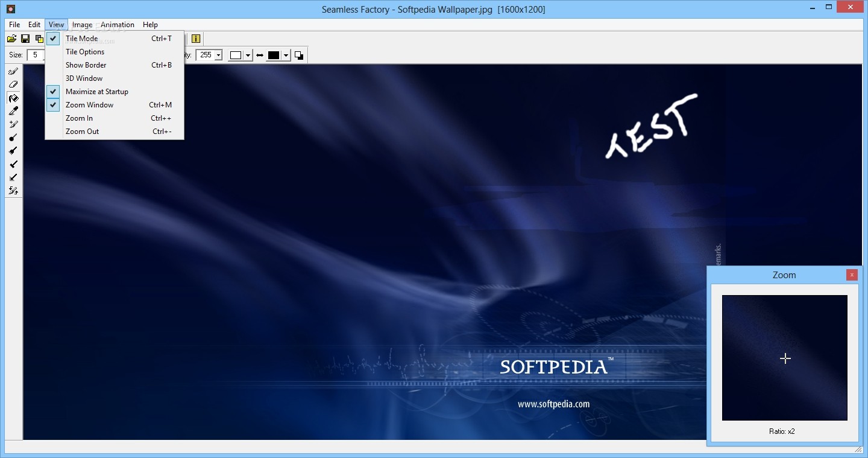
Task: Select the pencil tool at top of toolbox
Action: pyautogui.click(x=13, y=71)
